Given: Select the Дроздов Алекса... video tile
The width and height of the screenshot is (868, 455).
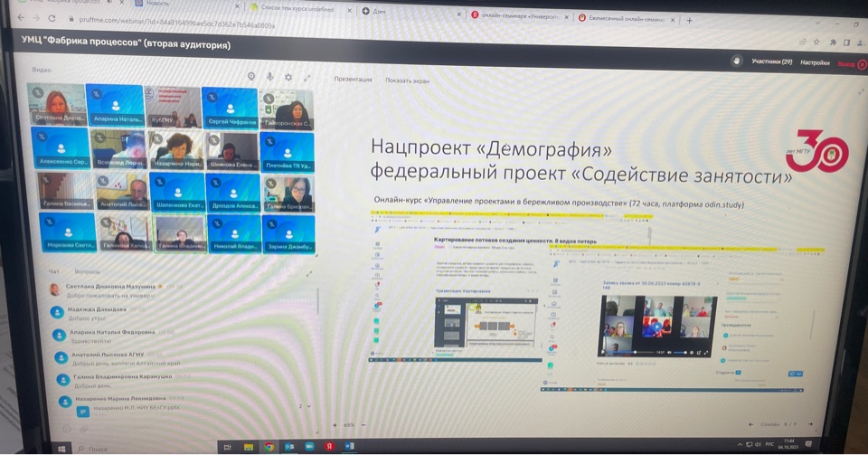Looking at the screenshot, I should (x=233, y=192).
